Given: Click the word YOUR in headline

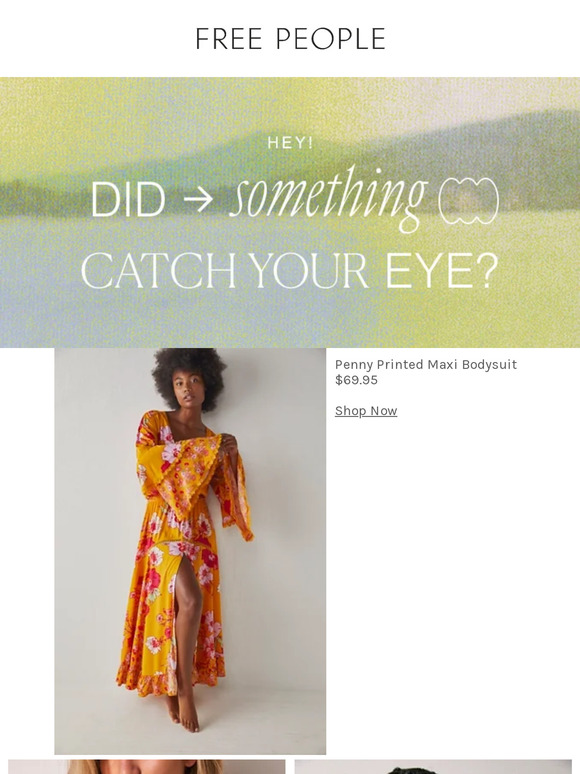Looking at the screenshot, I should point(308,271).
